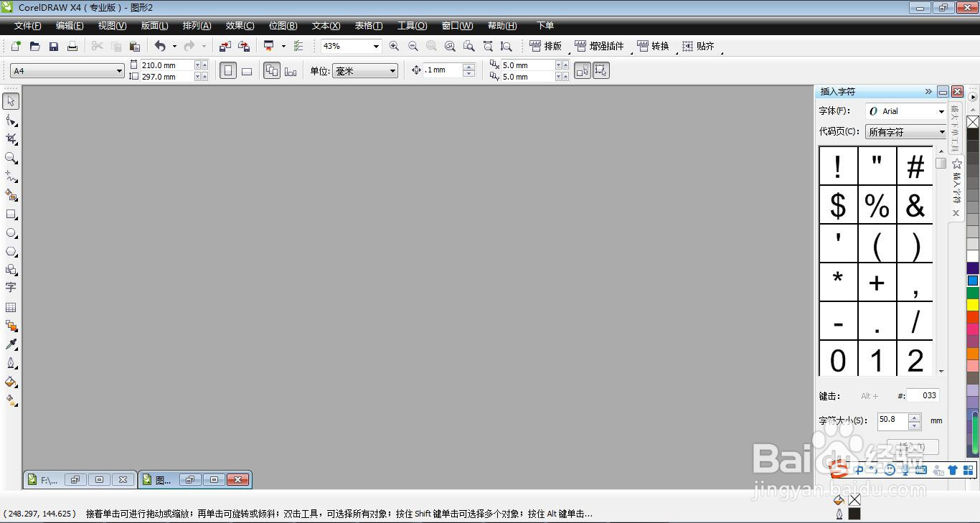Undo the last action
The image size is (980, 523).
pyautogui.click(x=160, y=46)
